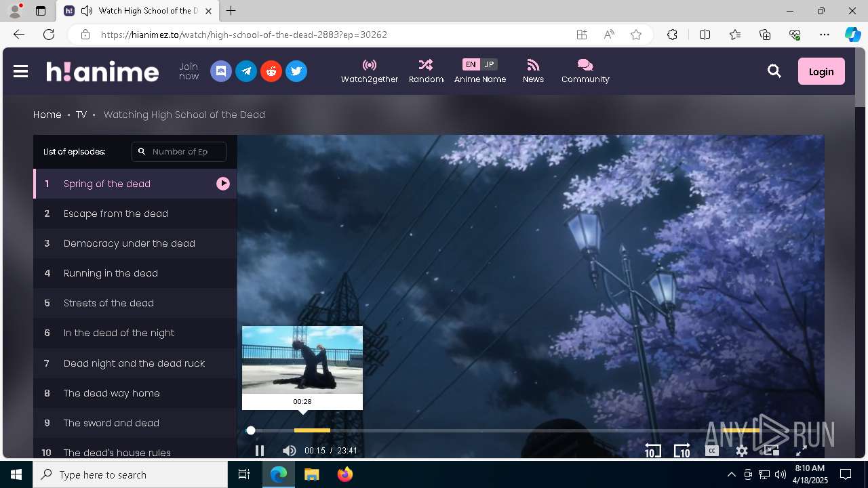This screenshot has height=488, width=868.
Task: Rewind the video 10 seconds
Action: click(x=652, y=451)
